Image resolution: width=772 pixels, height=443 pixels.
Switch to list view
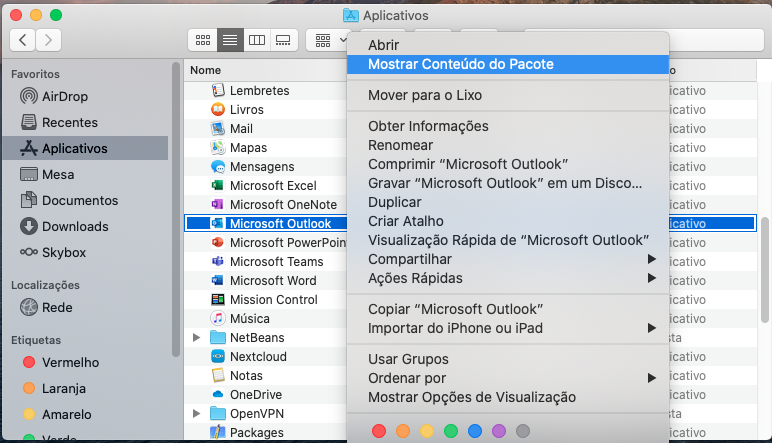point(230,40)
